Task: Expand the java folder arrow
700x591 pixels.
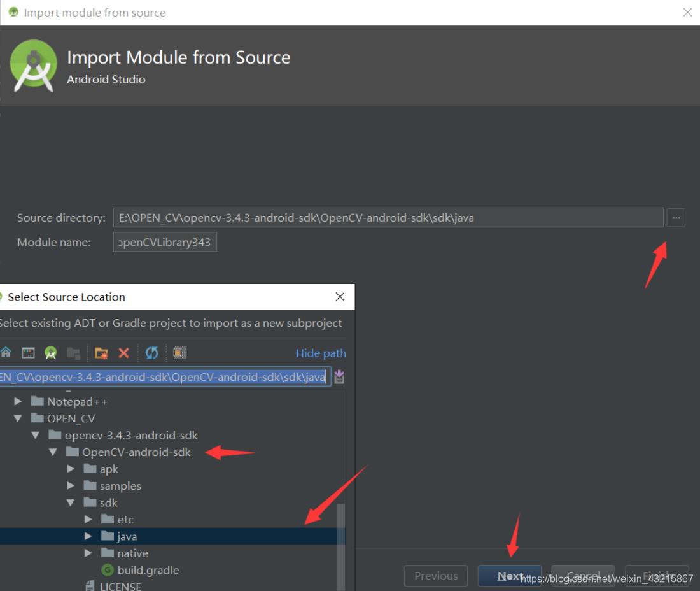Action: coord(88,536)
